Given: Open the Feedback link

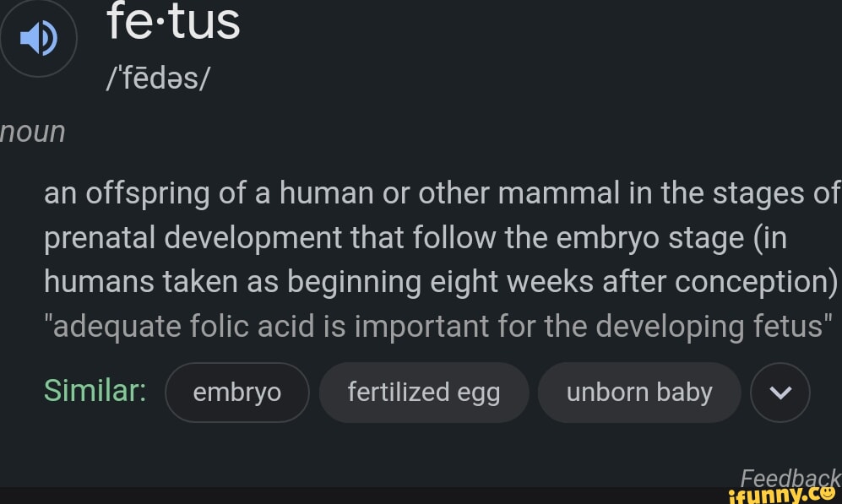Looking at the screenshot, I should (x=790, y=478).
